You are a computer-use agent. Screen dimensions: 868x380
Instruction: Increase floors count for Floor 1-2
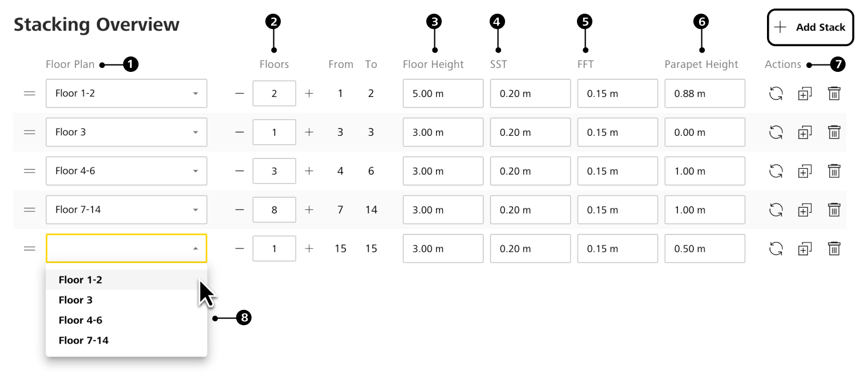[309, 94]
